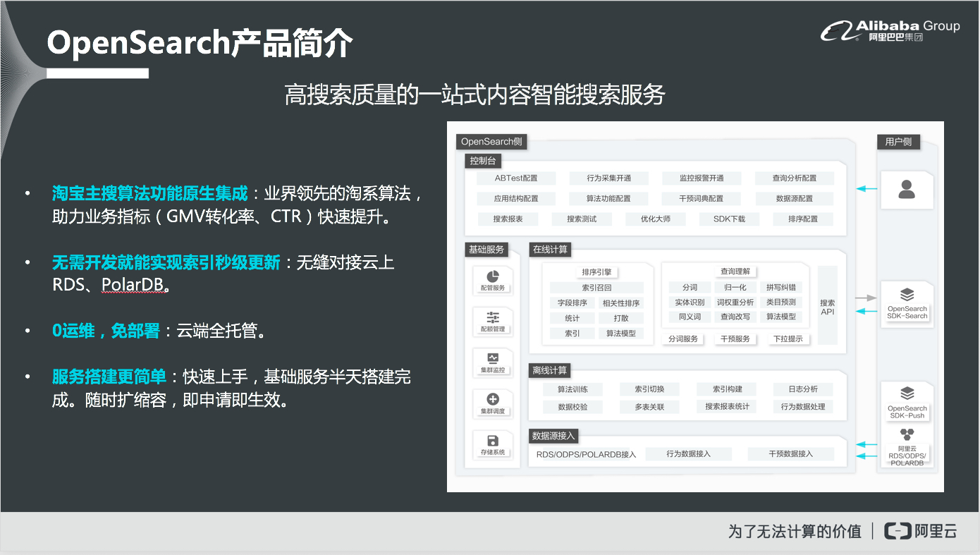Click the user silhouette icon under 用户侧
The width and height of the screenshot is (980, 555).
coord(907,189)
